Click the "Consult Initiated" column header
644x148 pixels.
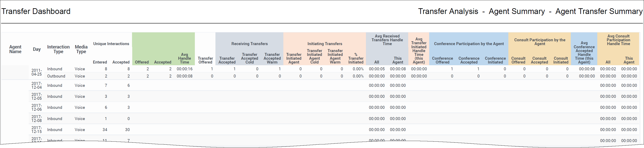561,60
